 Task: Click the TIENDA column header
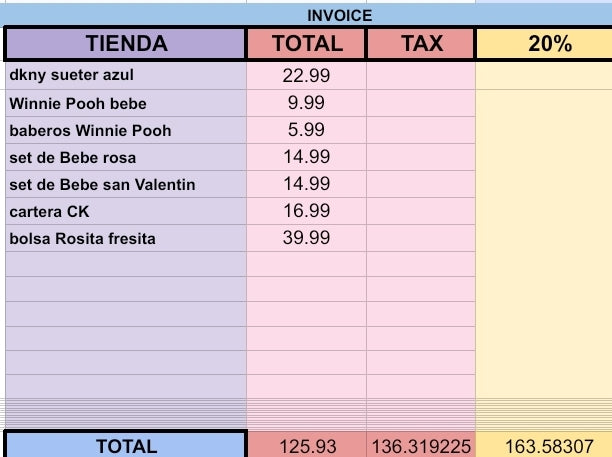click(126, 44)
